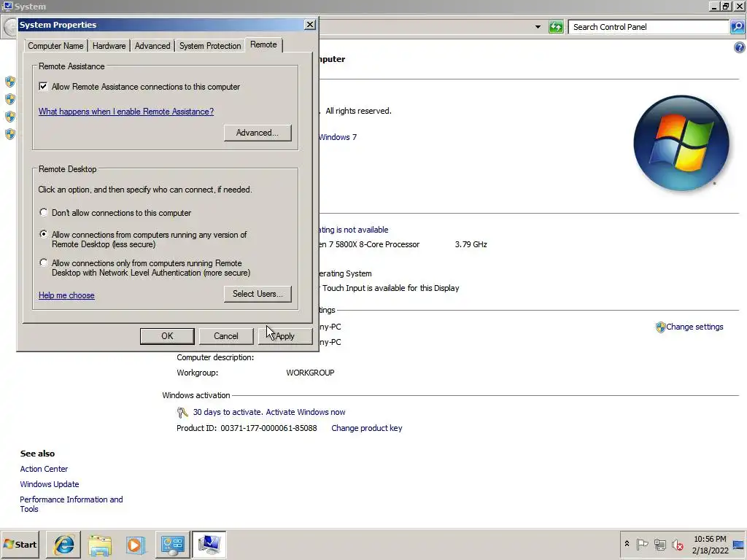Click the rating is not available link

[x=354, y=230]
